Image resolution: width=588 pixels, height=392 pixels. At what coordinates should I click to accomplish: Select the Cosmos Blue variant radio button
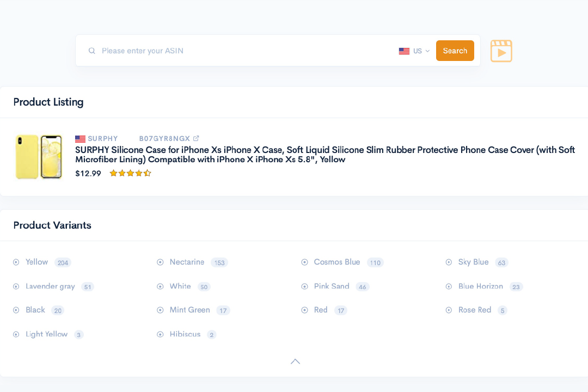[x=304, y=262]
